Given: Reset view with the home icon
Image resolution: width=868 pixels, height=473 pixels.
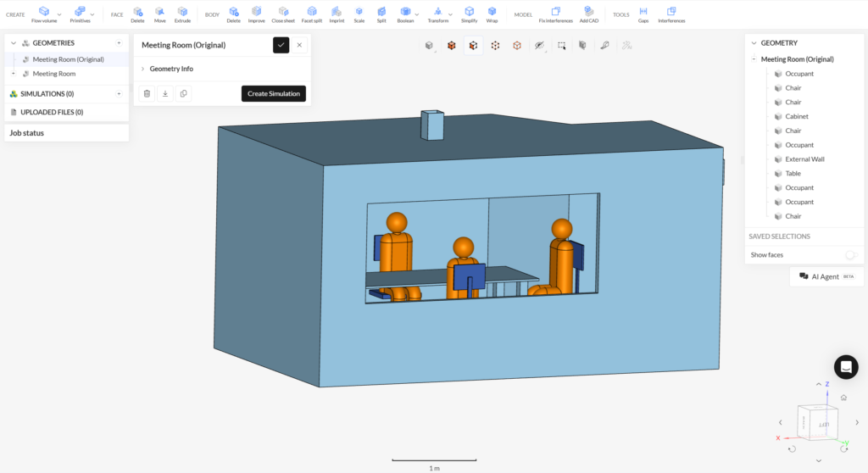Looking at the screenshot, I should click(843, 398).
